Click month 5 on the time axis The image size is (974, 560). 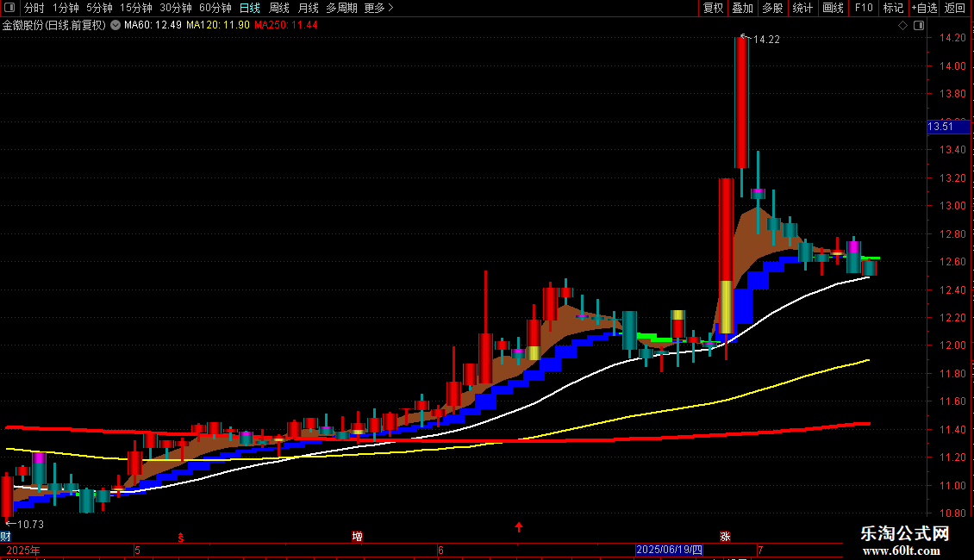point(137,550)
